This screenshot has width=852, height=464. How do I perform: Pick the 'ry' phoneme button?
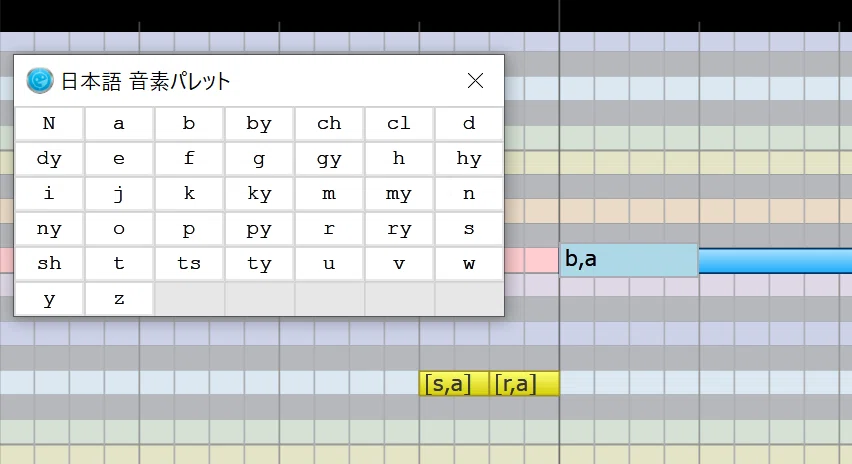pyautogui.click(x=399, y=229)
